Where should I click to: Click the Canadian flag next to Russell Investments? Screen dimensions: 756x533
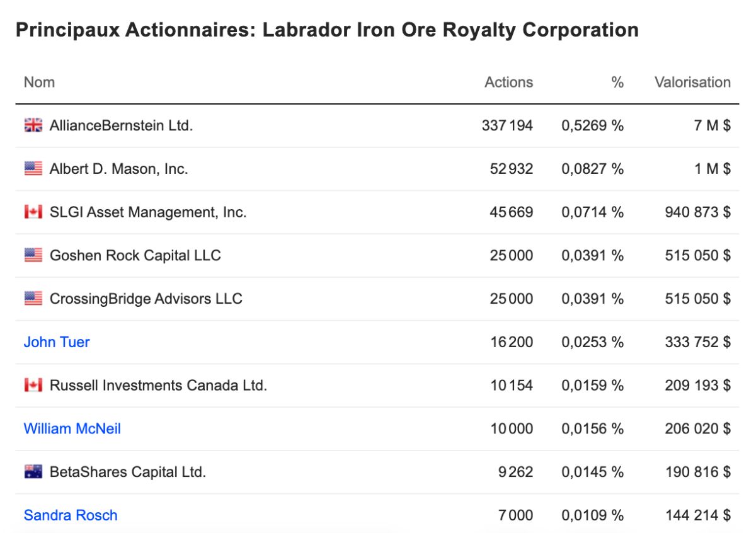[33, 385]
